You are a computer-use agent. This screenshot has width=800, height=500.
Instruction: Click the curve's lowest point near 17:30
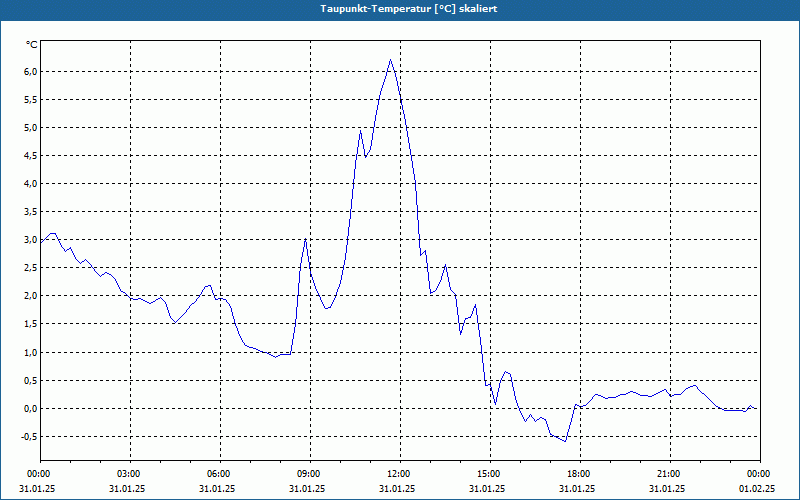pos(565,441)
